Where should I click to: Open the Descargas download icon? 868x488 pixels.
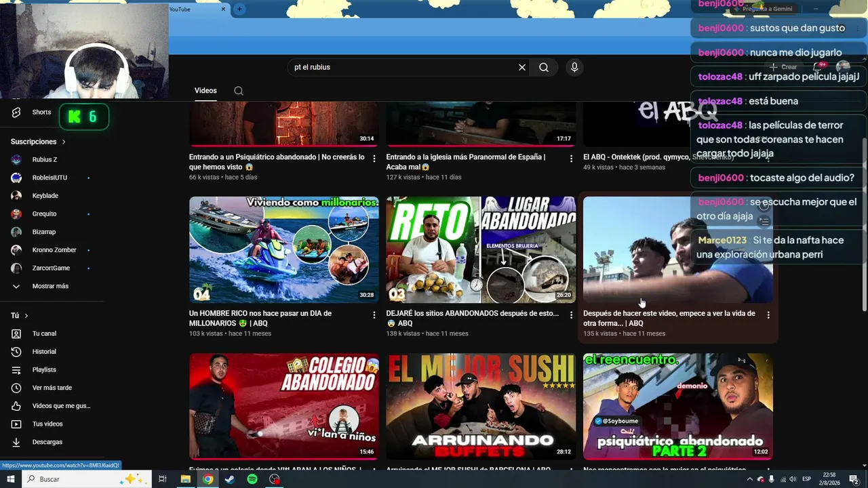(16, 442)
